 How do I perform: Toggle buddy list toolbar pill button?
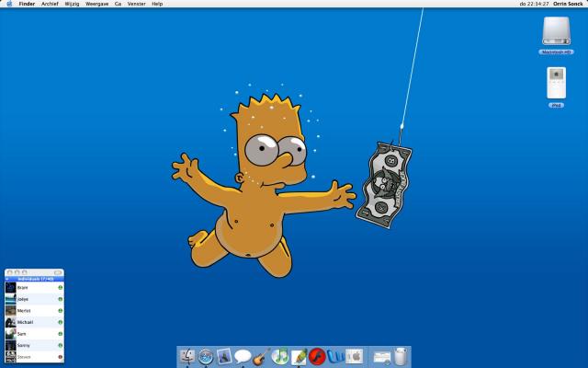tap(58, 272)
